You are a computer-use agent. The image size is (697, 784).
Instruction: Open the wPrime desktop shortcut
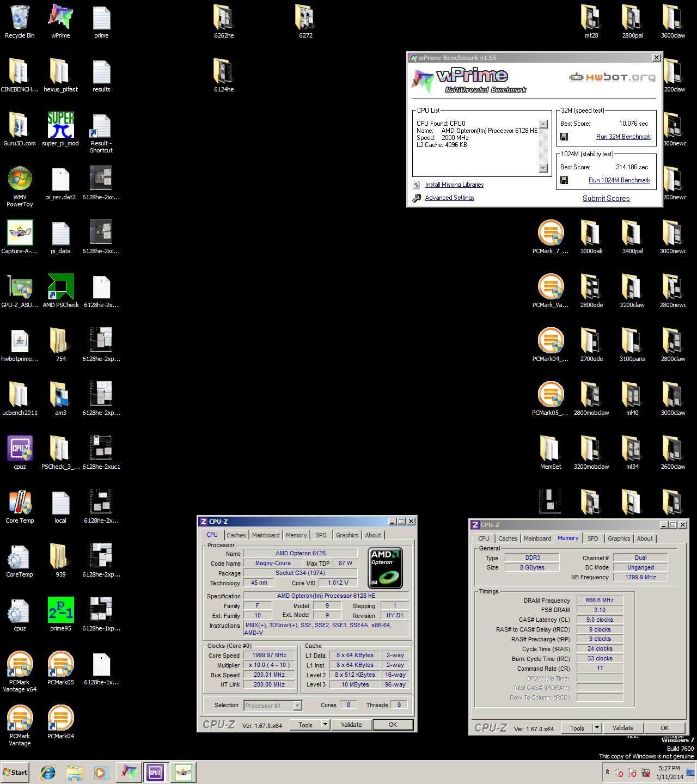click(60, 21)
